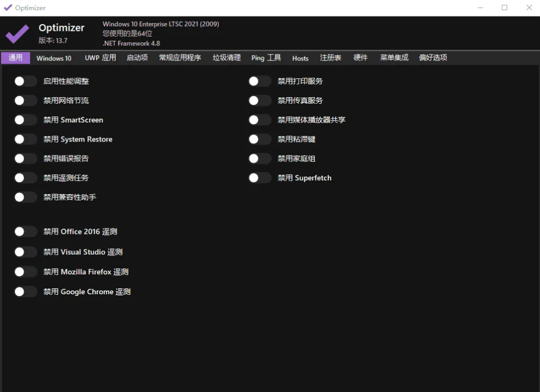Toggle disable network throttling (禁用网络节流)
The height and width of the screenshot is (392, 540).
25,100
